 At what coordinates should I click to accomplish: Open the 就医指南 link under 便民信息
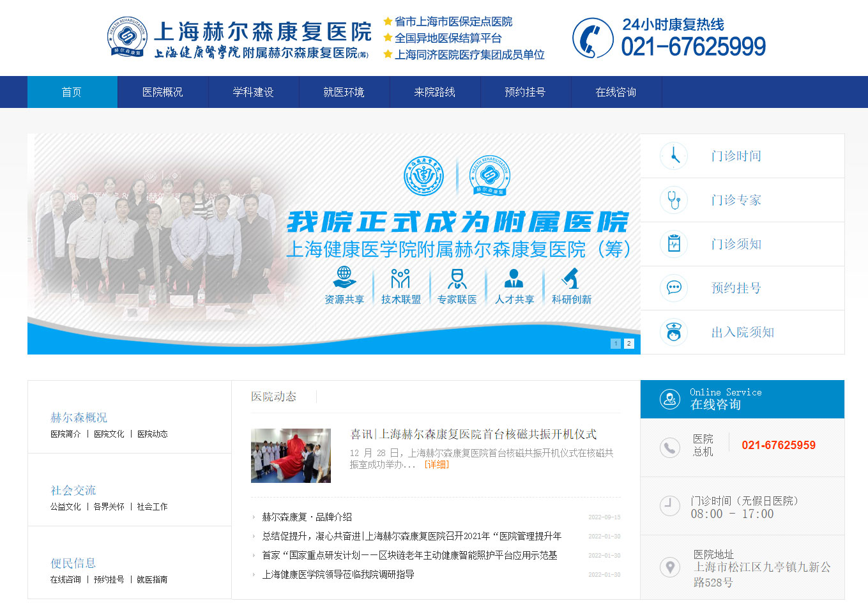[152, 580]
